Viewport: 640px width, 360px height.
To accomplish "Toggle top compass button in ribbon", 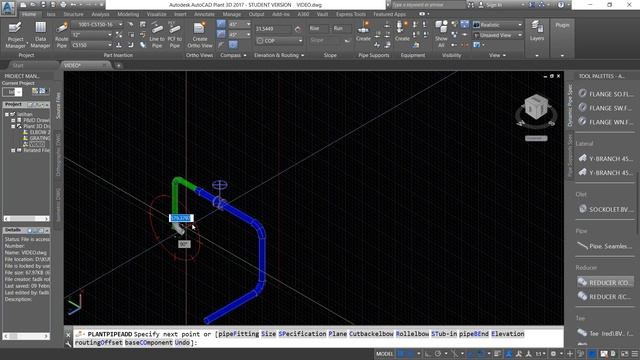I will coord(221,24).
